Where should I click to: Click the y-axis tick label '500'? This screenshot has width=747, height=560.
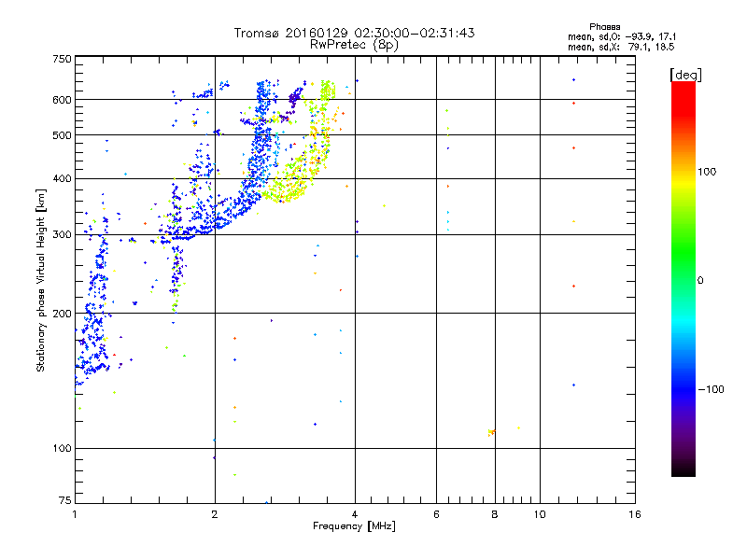tap(62, 135)
